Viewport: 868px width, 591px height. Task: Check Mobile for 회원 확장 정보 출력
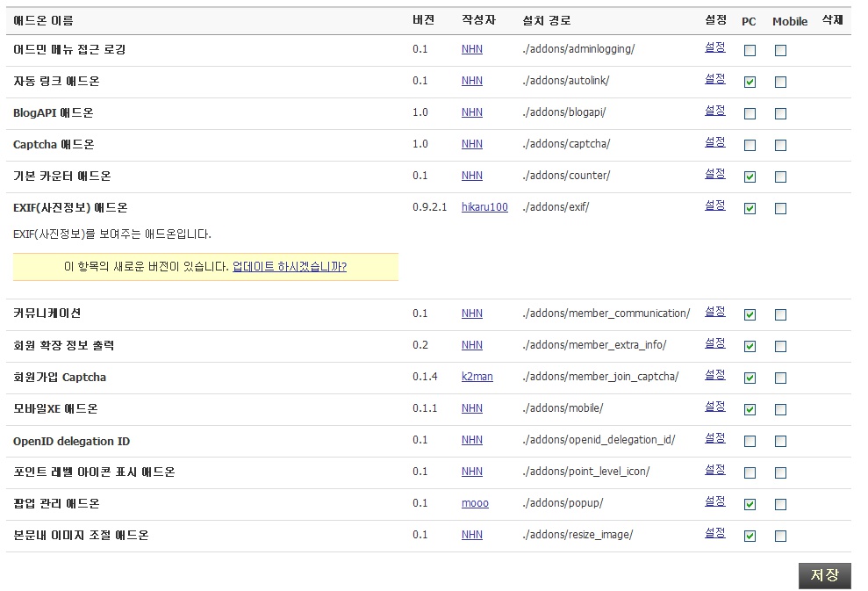(x=780, y=346)
